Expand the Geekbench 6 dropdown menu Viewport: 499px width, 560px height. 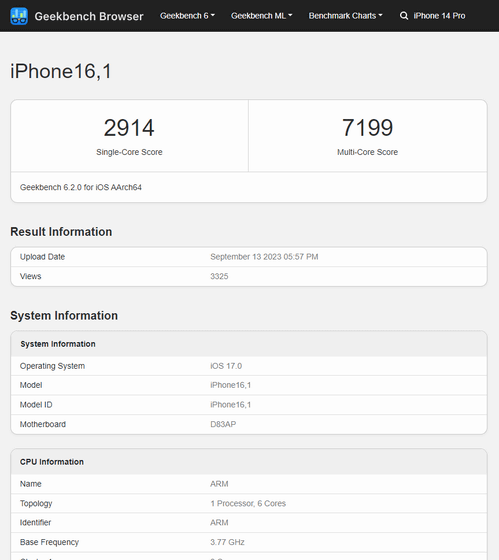187,16
